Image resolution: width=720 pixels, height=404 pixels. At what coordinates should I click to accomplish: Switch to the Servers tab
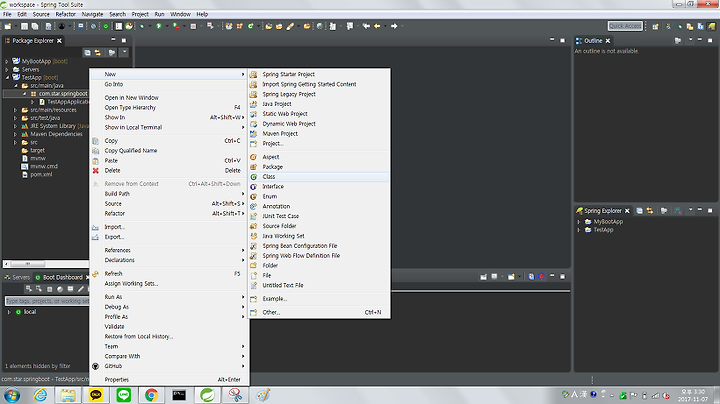(x=17, y=277)
